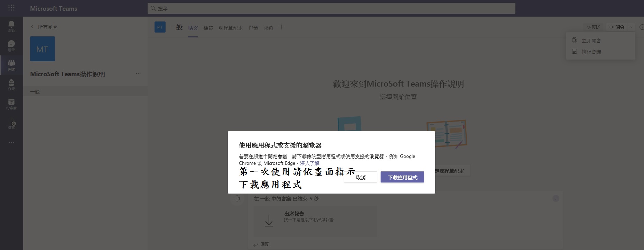Click the meeting camera icon beside ended meeting
This screenshot has width=644, height=250.
click(x=237, y=198)
